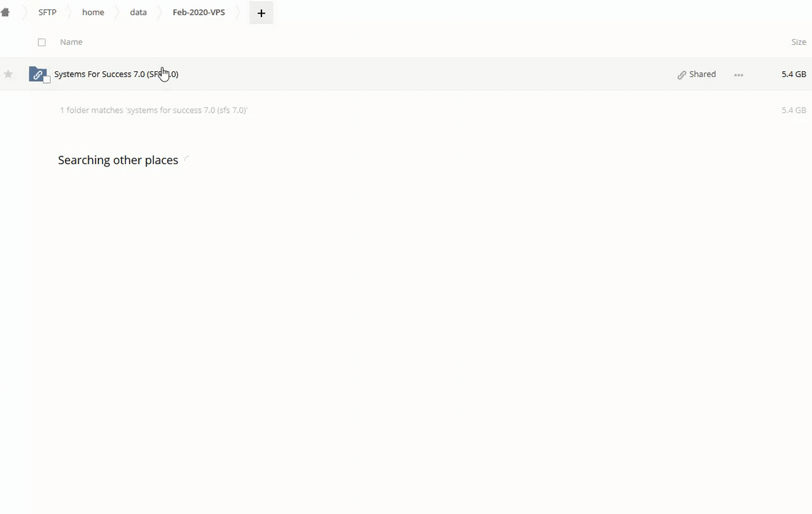Viewport: 812px width, 514px height.
Task: Star the Systems For Success 7.0 folder
Action: pos(9,74)
